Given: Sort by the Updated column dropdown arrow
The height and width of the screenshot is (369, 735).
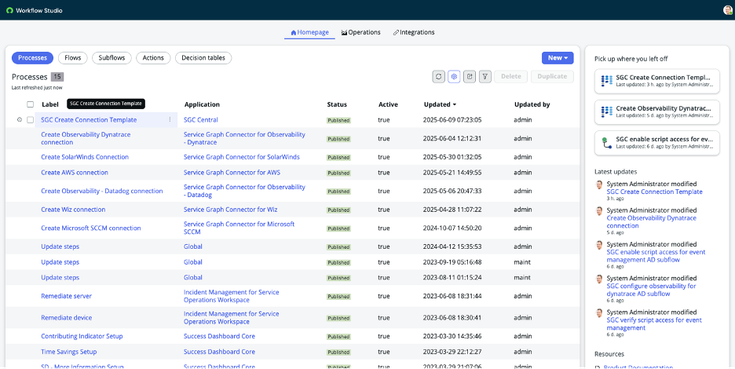Looking at the screenshot, I should pyautogui.click(x=454, y=105).
